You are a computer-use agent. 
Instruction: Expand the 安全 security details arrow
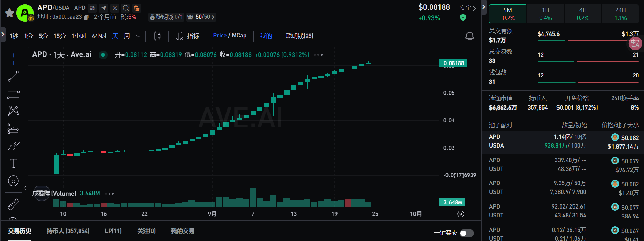[x=474, y=8]
